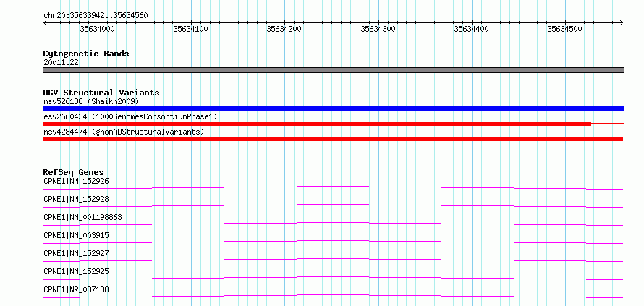
Task: Open the CPNE1|NM_152925 transcript label
Action: (x=76, y=271)
